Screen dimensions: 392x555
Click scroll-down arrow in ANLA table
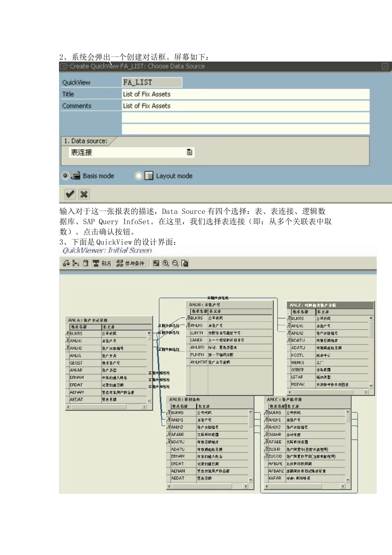tap(149, 400)
